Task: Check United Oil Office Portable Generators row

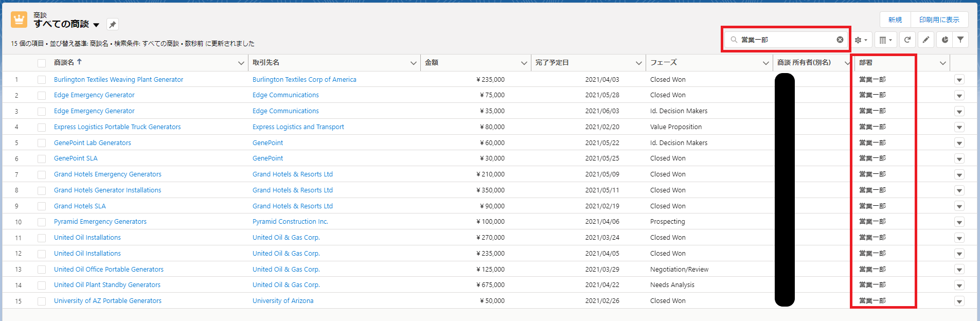Action: click(42, 270)
